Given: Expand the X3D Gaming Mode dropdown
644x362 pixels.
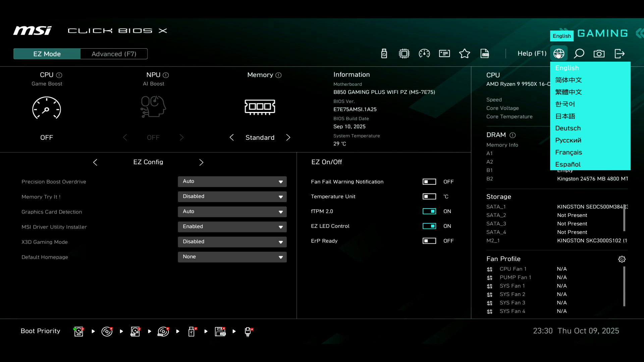Looking at the screenshot, I should pos(232,242).
